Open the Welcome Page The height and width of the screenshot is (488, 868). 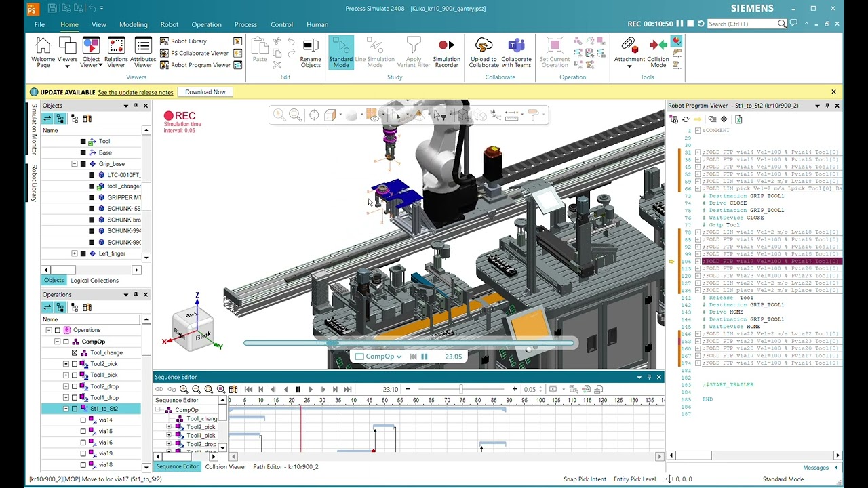(43, 52)
